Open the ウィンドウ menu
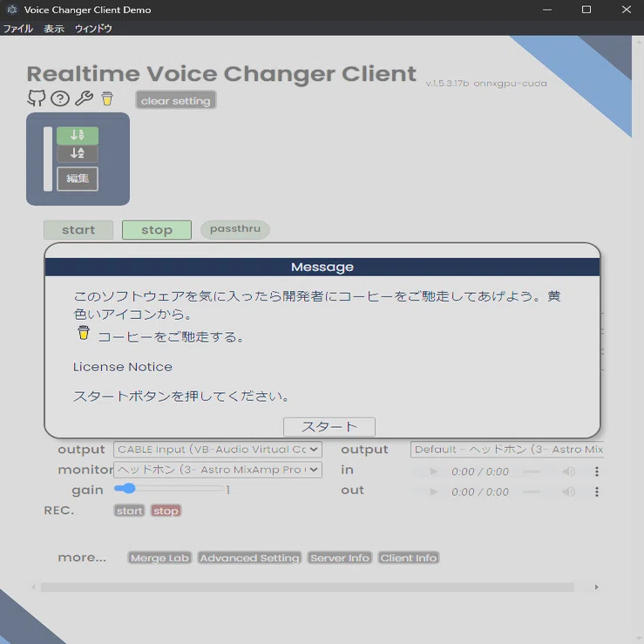 pyautogui.click(x=93, y=29)
